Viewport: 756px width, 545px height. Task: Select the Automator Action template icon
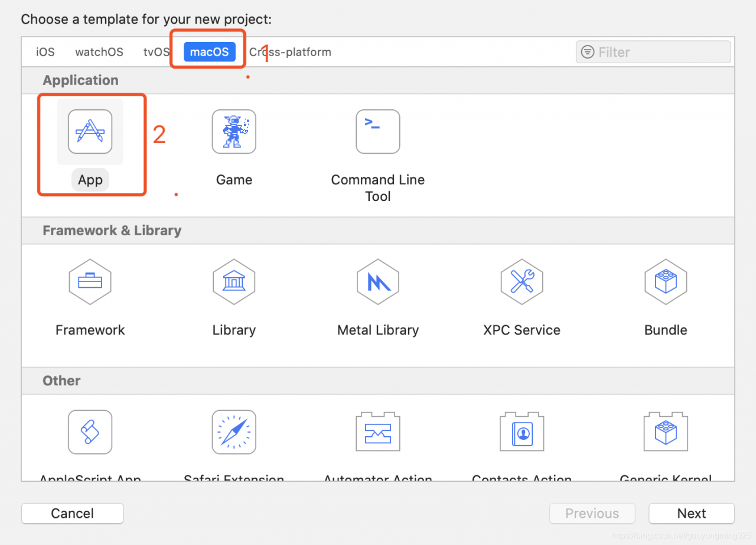click(377, 432)
